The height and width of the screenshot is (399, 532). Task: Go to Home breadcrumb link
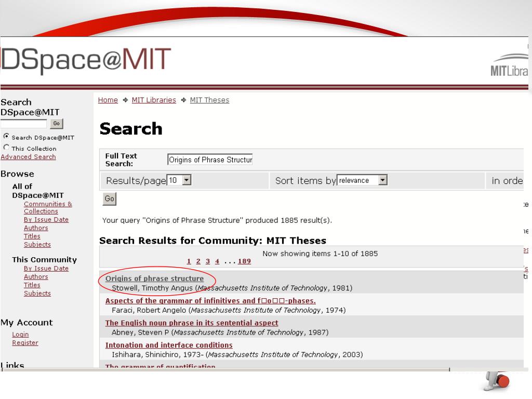tap(108, 100)
